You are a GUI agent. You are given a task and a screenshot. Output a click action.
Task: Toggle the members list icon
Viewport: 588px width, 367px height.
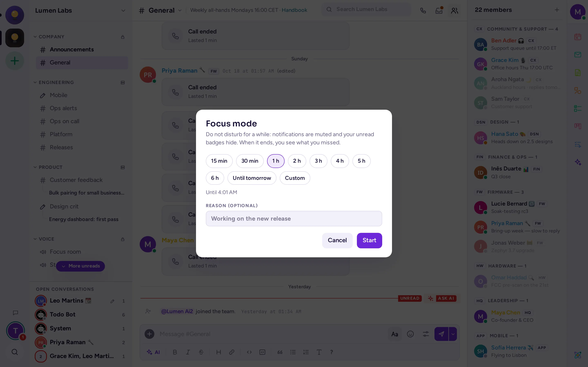454,10
